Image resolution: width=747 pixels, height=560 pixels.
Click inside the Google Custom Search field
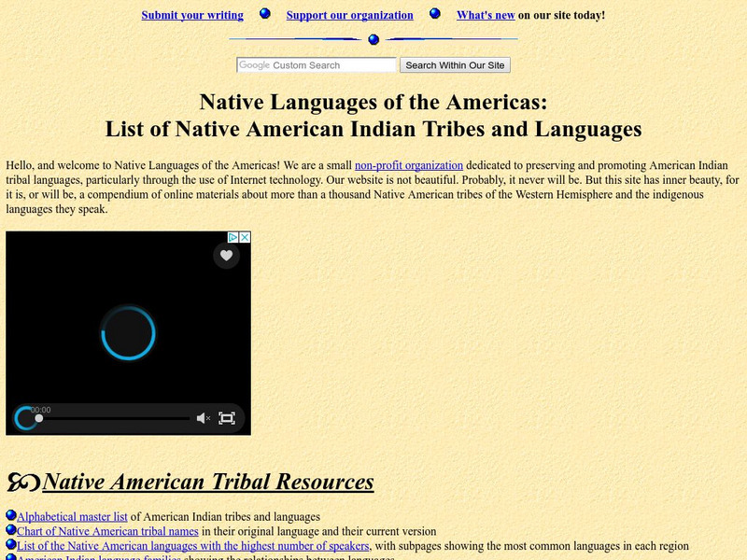[x=317, y=65]
